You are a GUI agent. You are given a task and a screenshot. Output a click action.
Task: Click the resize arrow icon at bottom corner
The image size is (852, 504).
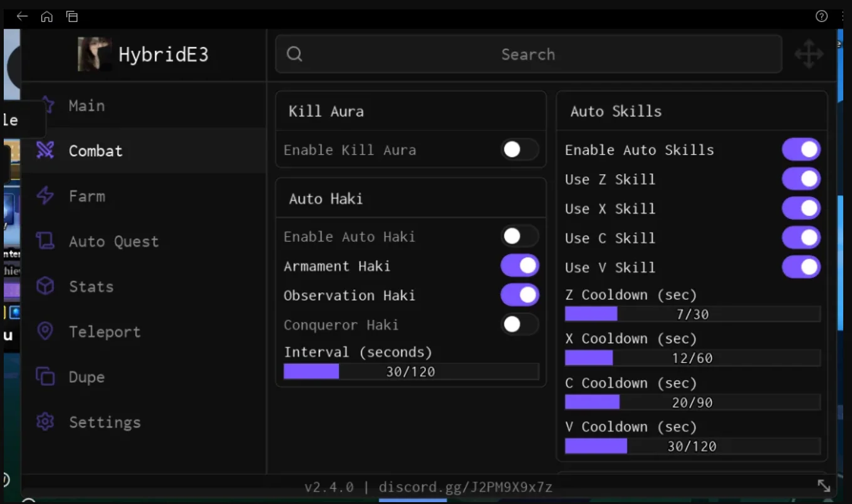(824, 485)
